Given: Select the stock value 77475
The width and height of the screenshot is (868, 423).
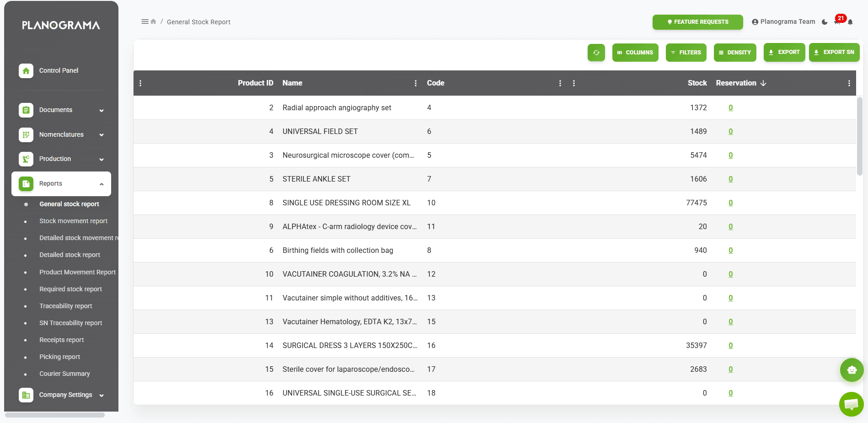Looking at the screenshot, I should [696, 203].
